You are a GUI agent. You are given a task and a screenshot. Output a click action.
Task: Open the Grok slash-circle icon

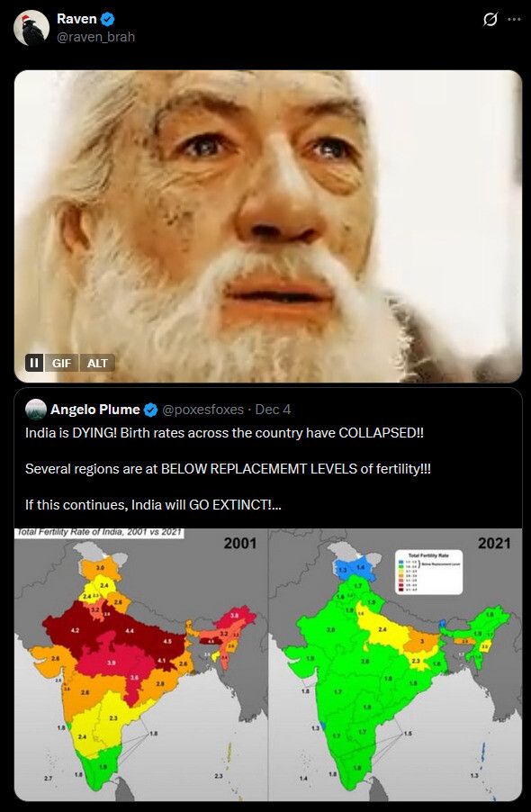pos(490,20)
